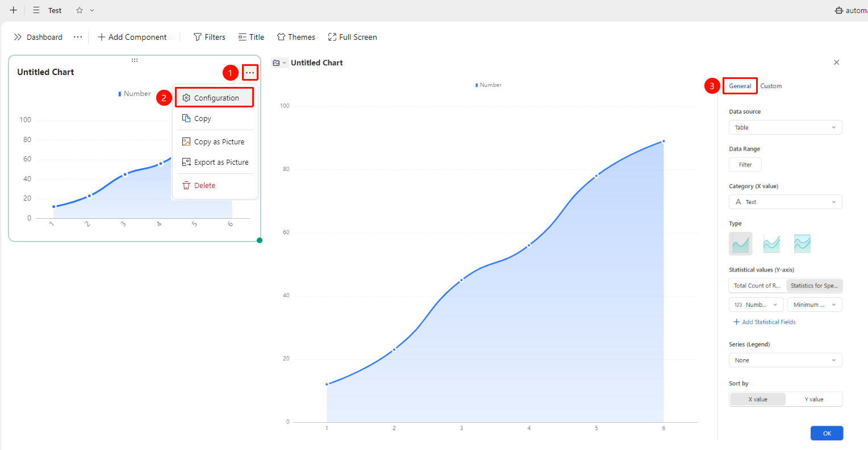
Task: Open the three-dot menu on the chart card
Action: (250, 73)
